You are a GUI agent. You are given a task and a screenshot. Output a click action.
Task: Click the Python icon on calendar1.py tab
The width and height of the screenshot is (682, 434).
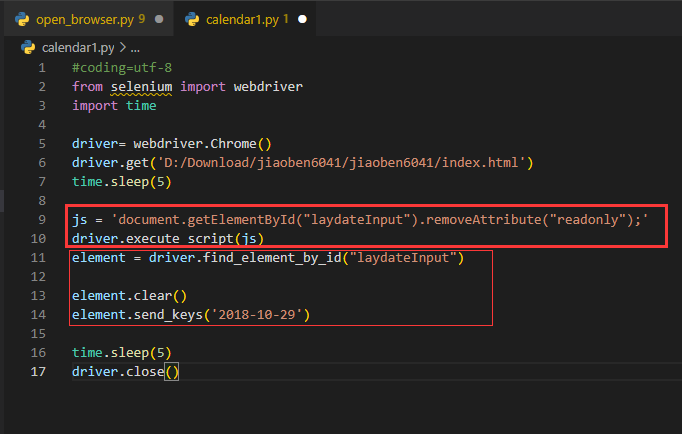click(x=192, y=20)
